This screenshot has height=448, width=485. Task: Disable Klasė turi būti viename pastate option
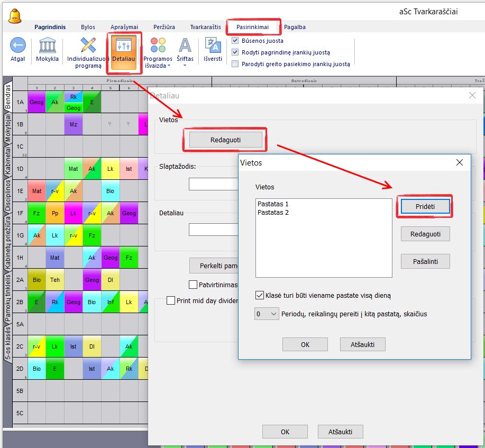(x=260, y=296)
